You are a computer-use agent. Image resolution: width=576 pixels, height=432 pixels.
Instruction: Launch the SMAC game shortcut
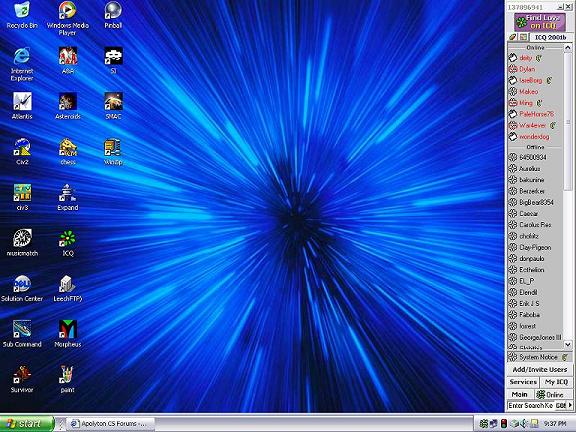pos(113,106)
